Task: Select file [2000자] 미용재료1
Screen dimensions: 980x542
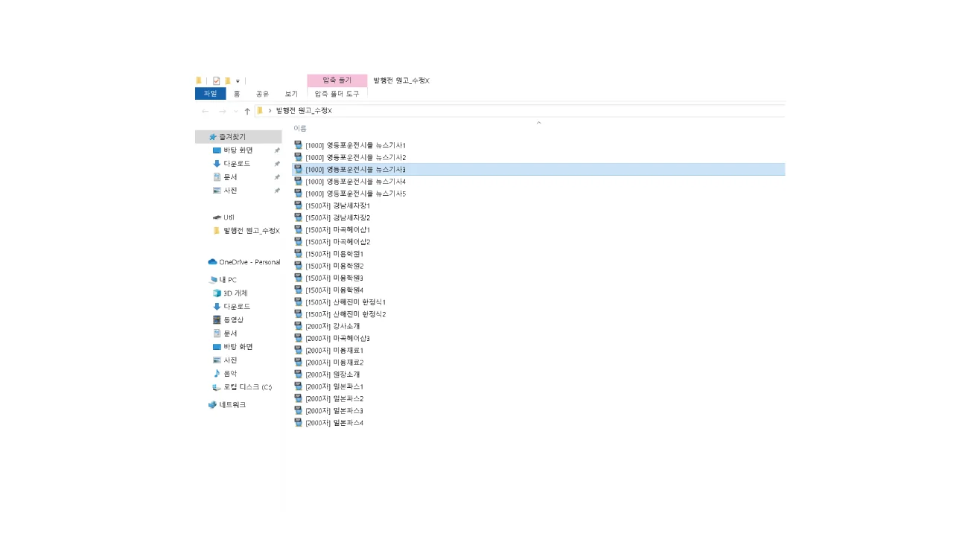Action: click(334, 350)
